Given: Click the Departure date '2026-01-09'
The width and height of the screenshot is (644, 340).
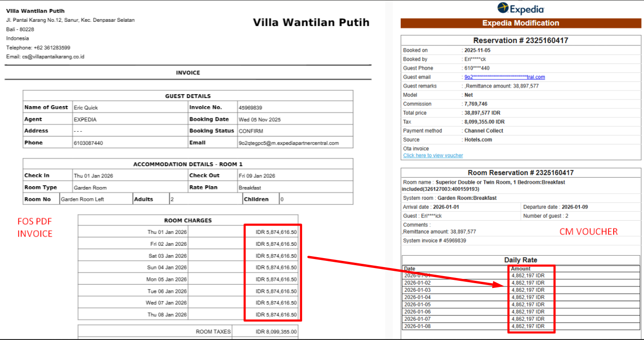Looking at the screenshot, I should [575, 207].
